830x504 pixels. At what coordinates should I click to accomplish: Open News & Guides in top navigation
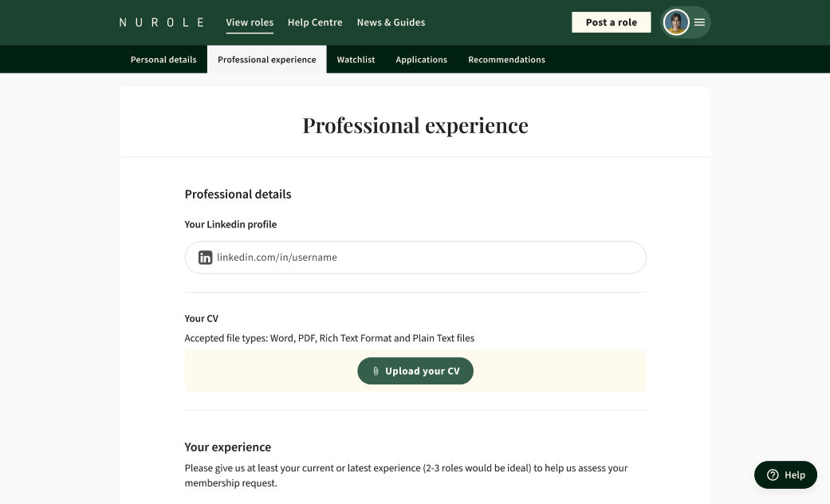(391, 22)
